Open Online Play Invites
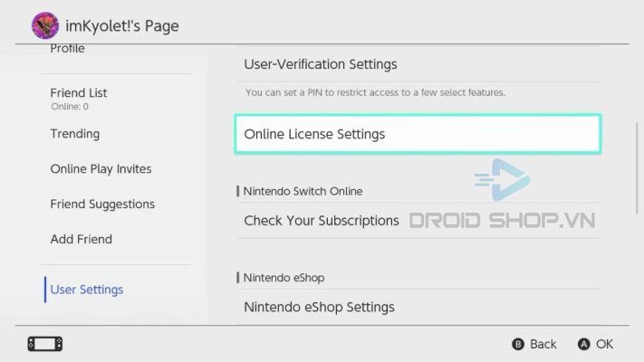Screen dimensions: 644x362 [x=101, y=169]
